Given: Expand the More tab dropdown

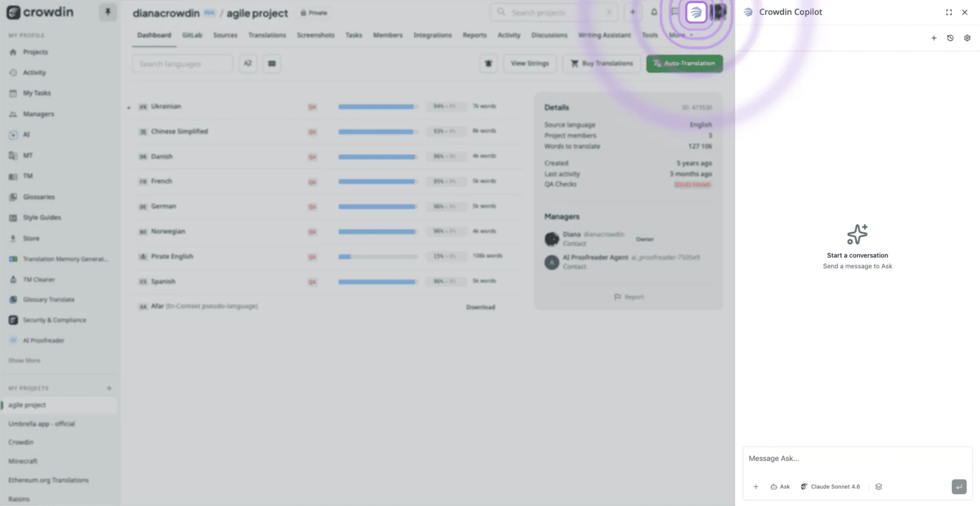Looking at the screenshot, I should pyautogui.click(x=681, y=35).
